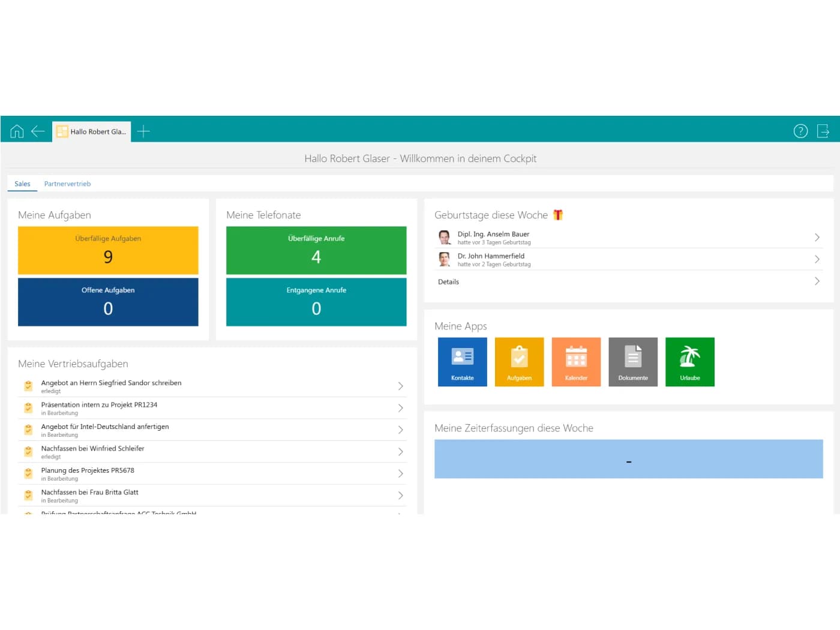Open the Kalender app tile
The image size is (840, 630).
(576, 362)
